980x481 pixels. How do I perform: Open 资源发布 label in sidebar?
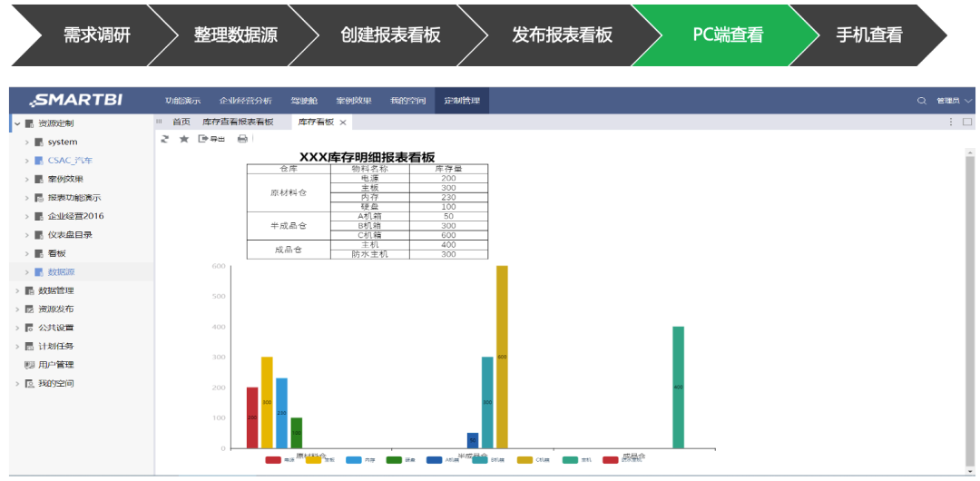tap(56, 309)
